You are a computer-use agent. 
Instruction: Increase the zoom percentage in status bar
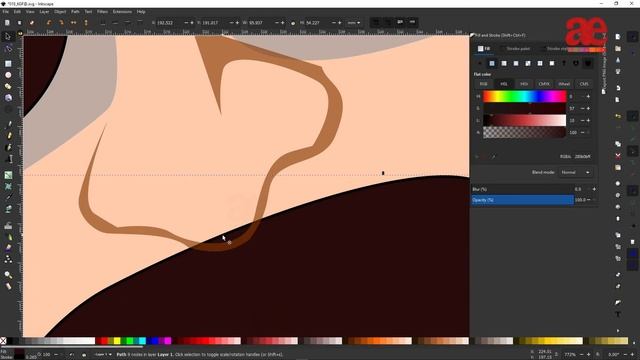coord(588,354)
